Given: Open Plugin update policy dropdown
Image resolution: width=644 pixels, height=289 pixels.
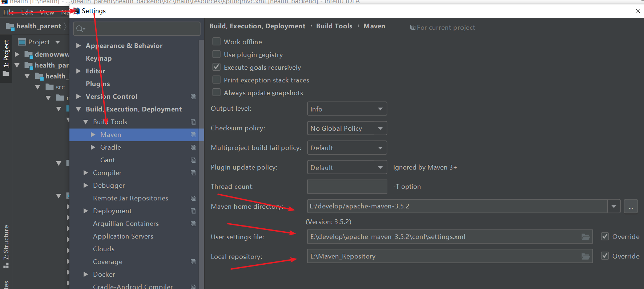Looking at the screenshot, I should pyautogui.click(x=347, y=167).
